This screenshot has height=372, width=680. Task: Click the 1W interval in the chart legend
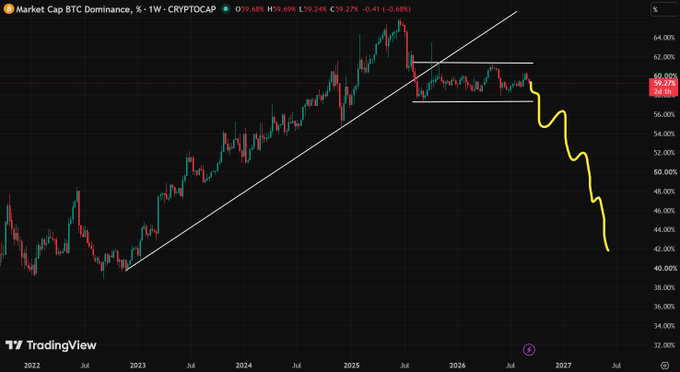155,9
